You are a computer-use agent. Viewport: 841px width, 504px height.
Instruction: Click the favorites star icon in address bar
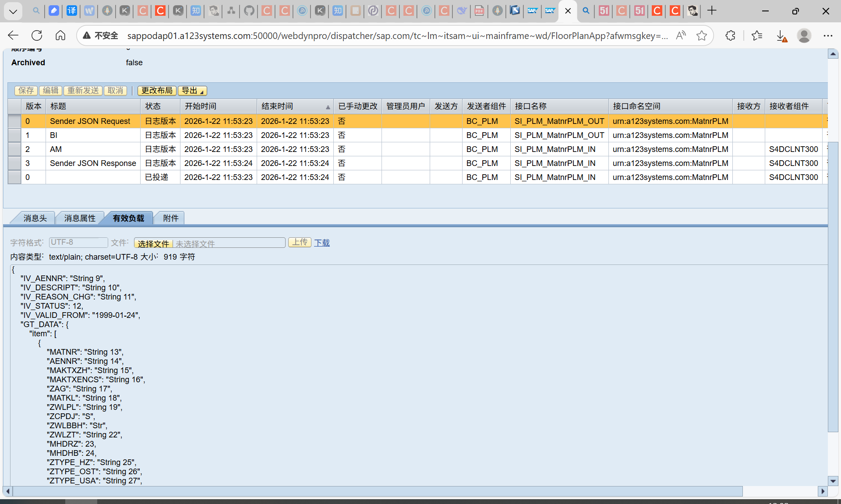point(702,35)
